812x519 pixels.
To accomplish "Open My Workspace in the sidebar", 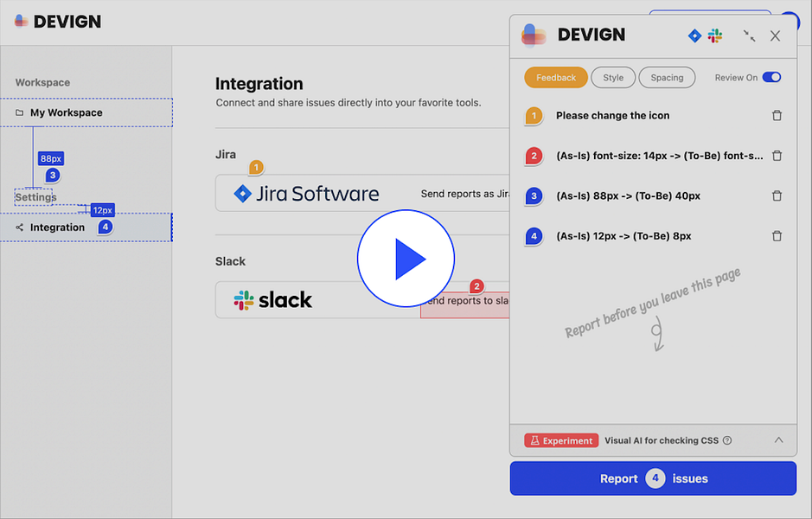I will [x=86, y=112].
